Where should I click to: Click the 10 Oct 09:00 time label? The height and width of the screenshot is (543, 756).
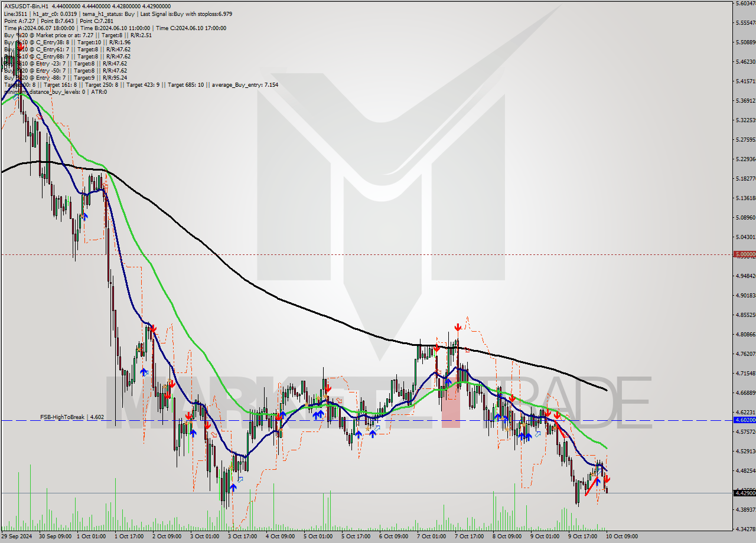pyautogui.click(x=623, y=537)
